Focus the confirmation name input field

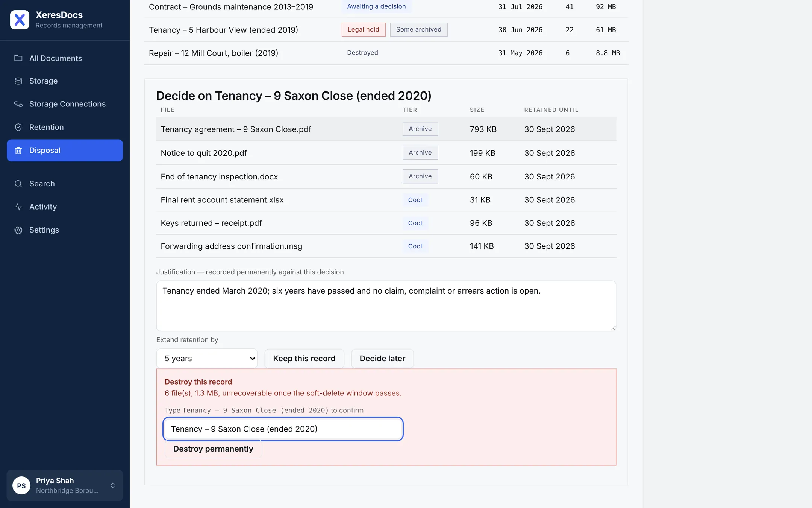283,429
